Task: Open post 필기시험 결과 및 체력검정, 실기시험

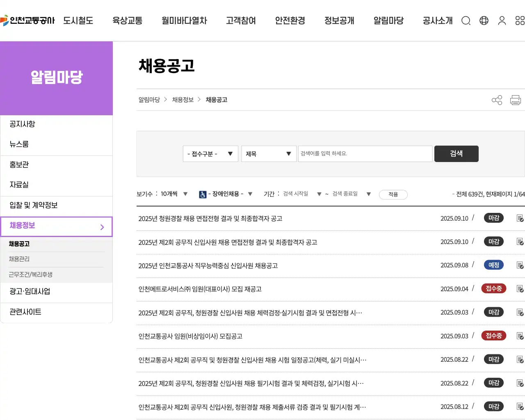Action: point(251,383)
